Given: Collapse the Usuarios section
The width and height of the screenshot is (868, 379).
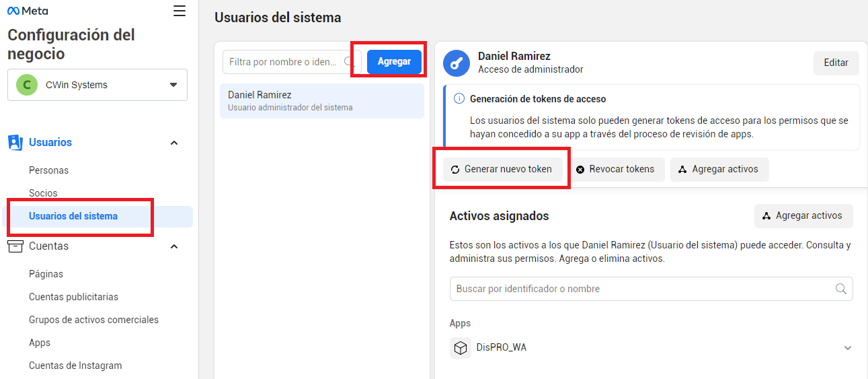Looking at the screenshot, I should pyautogui.click(x=174, y=143).
